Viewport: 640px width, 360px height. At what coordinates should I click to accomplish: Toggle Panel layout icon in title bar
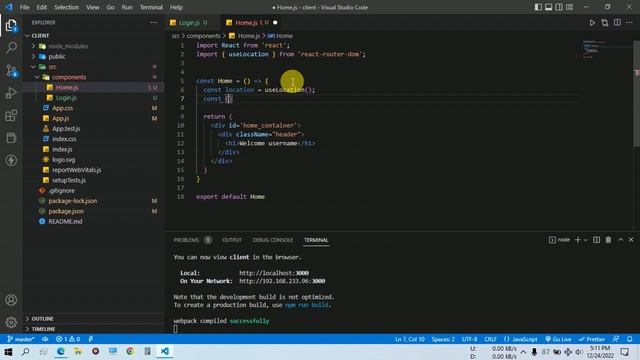(549, 7)
